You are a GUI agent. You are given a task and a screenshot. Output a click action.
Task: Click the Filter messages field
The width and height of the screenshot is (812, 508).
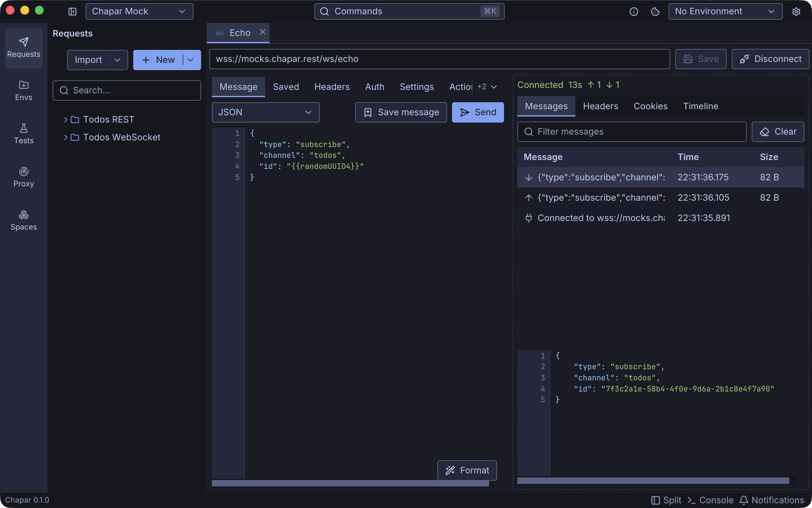(x=632, y=132)
